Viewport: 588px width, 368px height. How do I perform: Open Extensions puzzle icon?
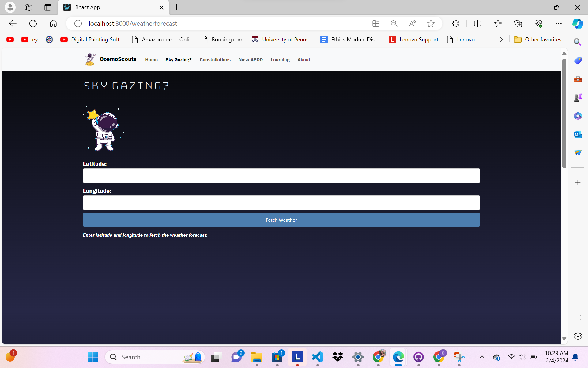click(x=455, y=23)
